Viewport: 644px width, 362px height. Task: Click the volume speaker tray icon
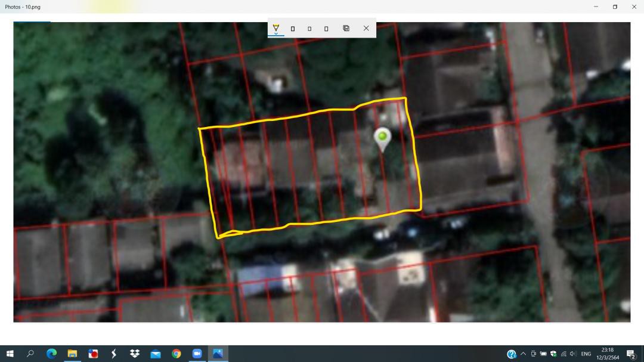574,354
